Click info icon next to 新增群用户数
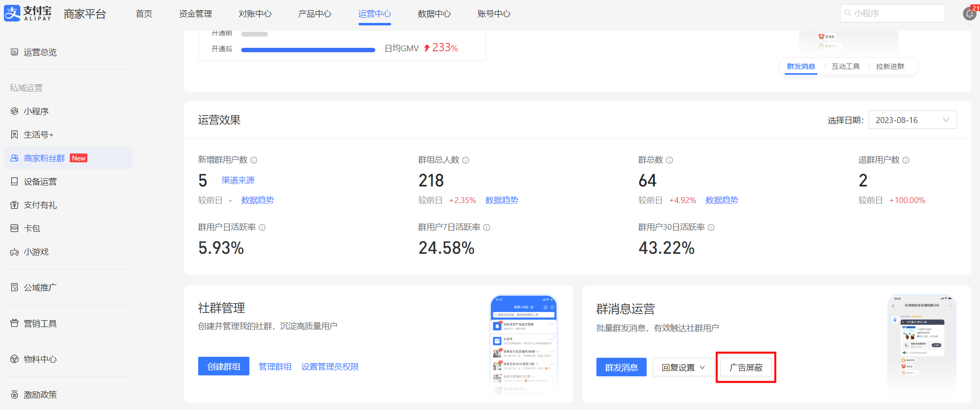980x410 pixels. (x=254, y=160)
